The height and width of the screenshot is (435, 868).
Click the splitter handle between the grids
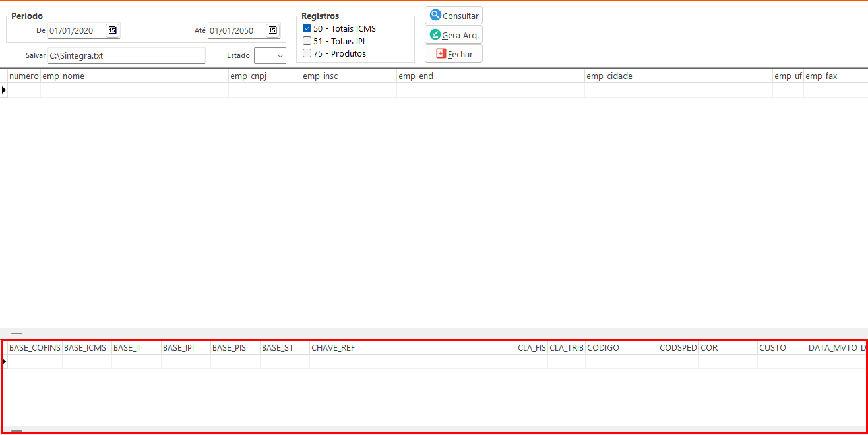[16, 333]
